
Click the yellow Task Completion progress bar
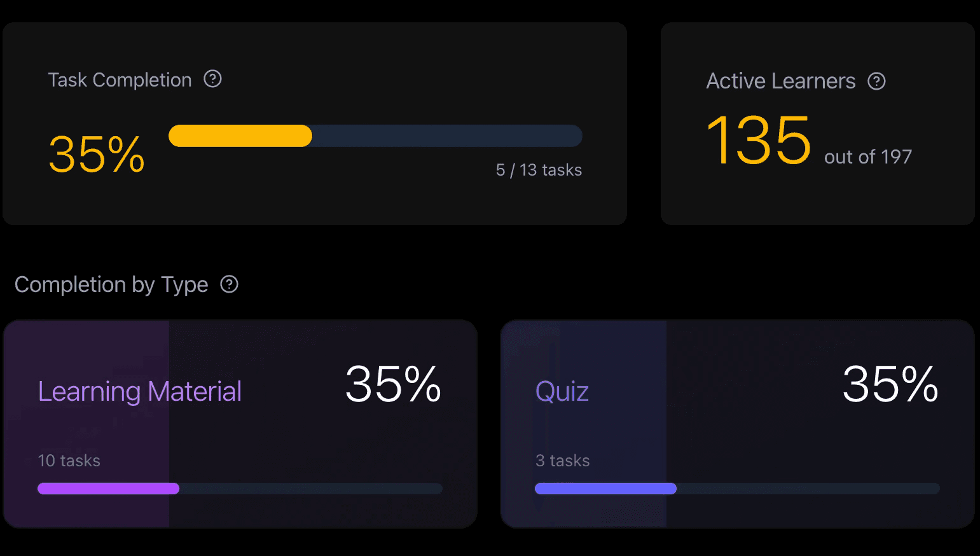375,136
